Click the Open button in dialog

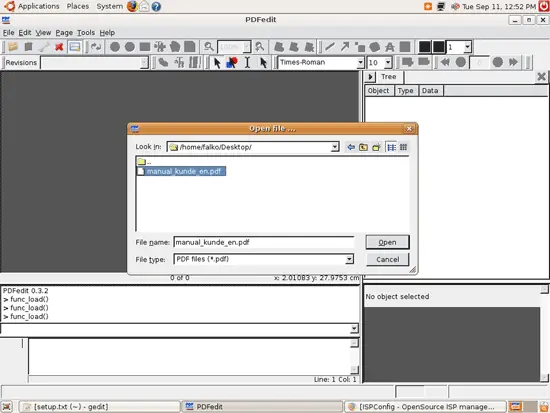coord(387,242)
